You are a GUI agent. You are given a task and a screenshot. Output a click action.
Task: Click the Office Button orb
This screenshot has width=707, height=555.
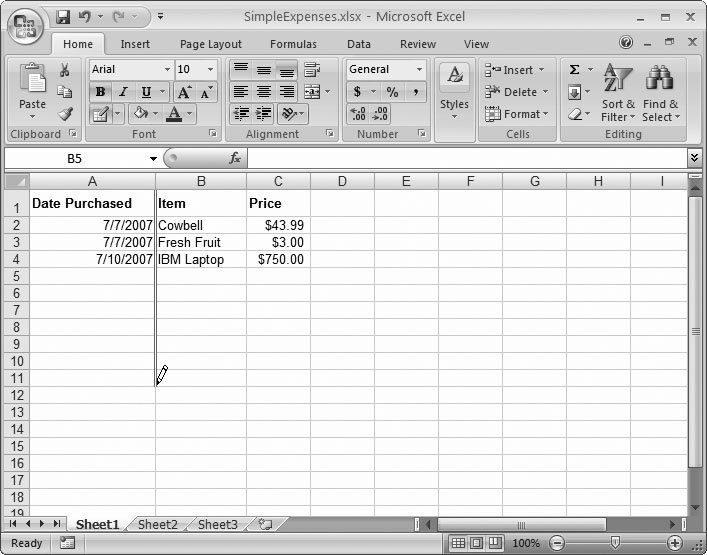pos(26,25)
